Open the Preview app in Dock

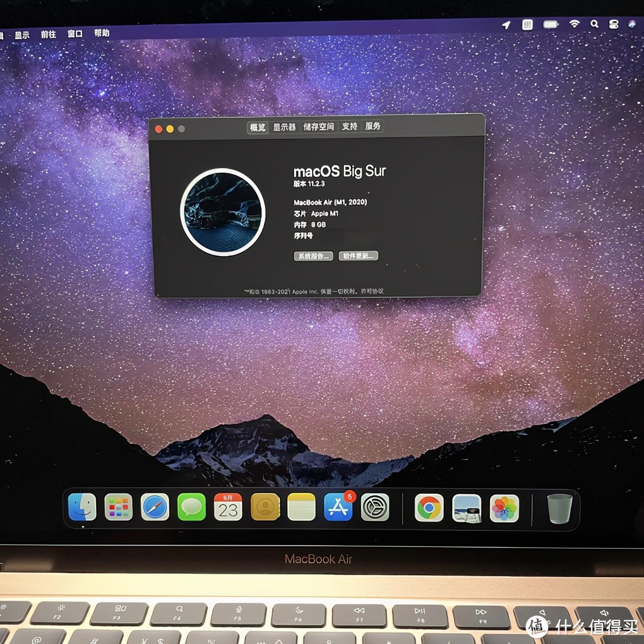click(x=466, y=509)
